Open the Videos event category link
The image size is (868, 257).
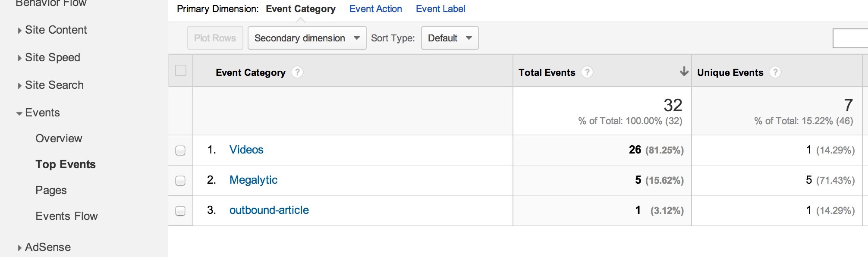[246, 150]
